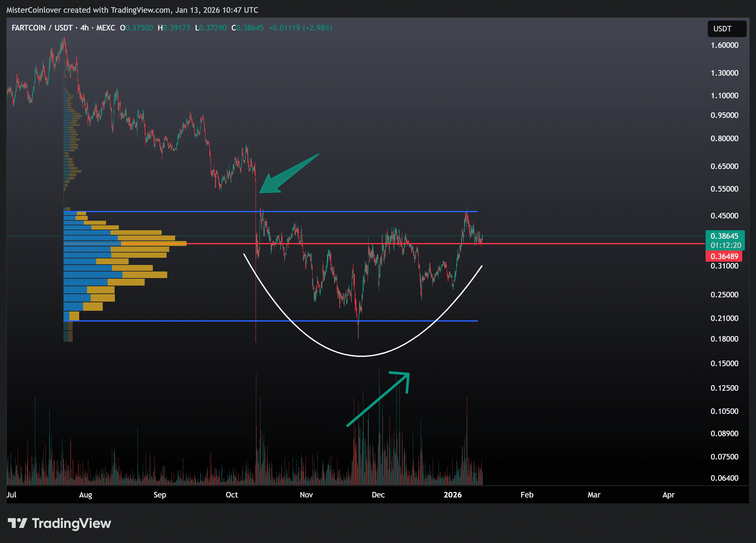Viewport: 756px width, 543px height.
Task: Click the FARTCOIN / USDT symbol title
Action: tap(42, 28)
